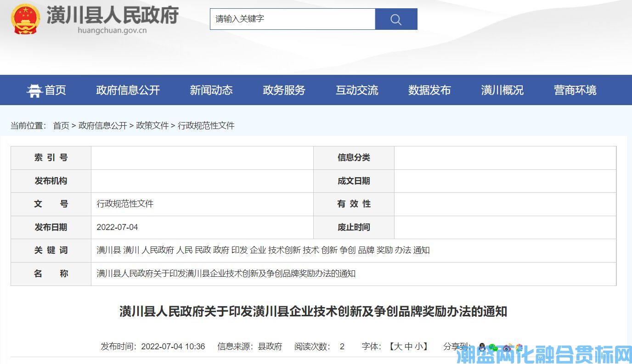Screen dimensions: 632x364
Task: Click the pavilion icon beside 首页
Action: point(34,90)
